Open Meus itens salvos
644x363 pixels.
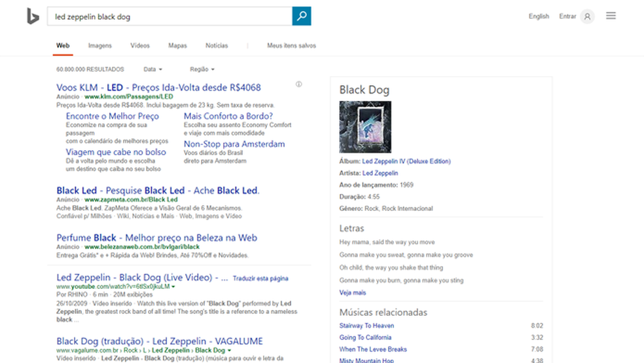coord(292,46)
